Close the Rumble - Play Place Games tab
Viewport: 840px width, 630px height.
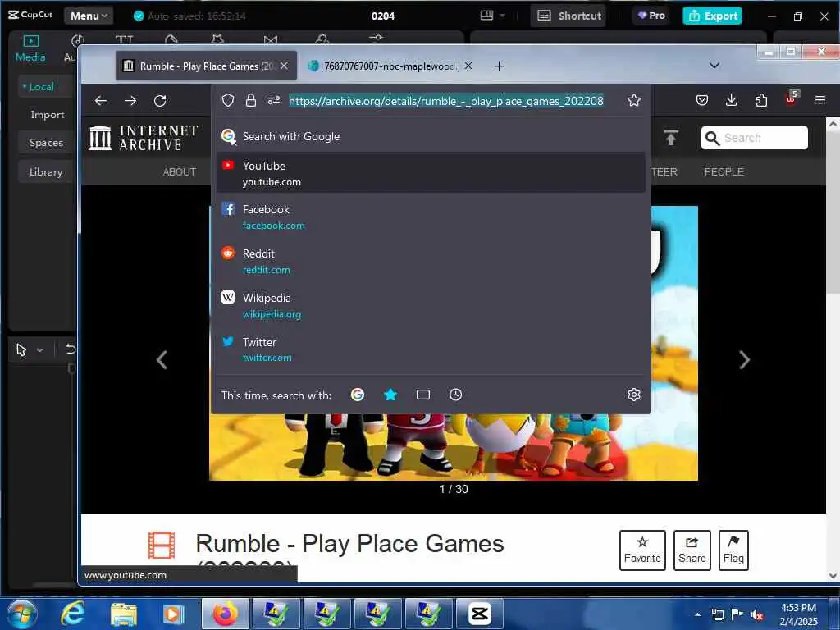click(x=284, y=66)
